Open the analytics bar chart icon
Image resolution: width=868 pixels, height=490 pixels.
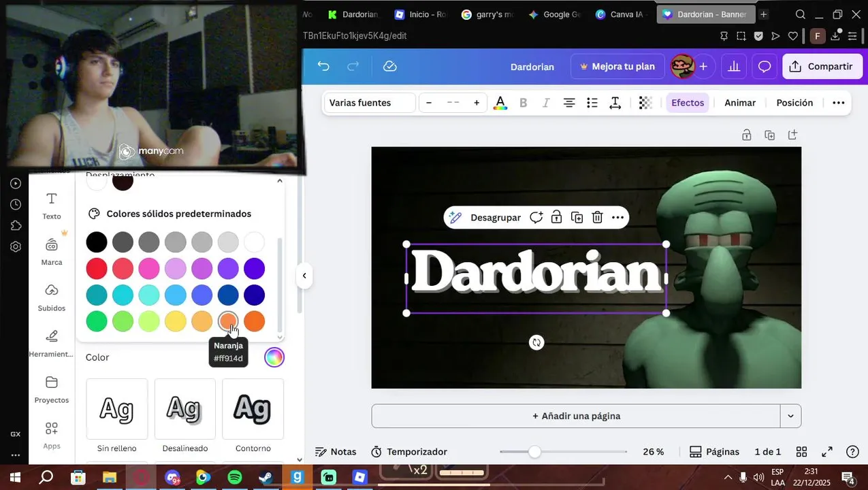(734, 66)
